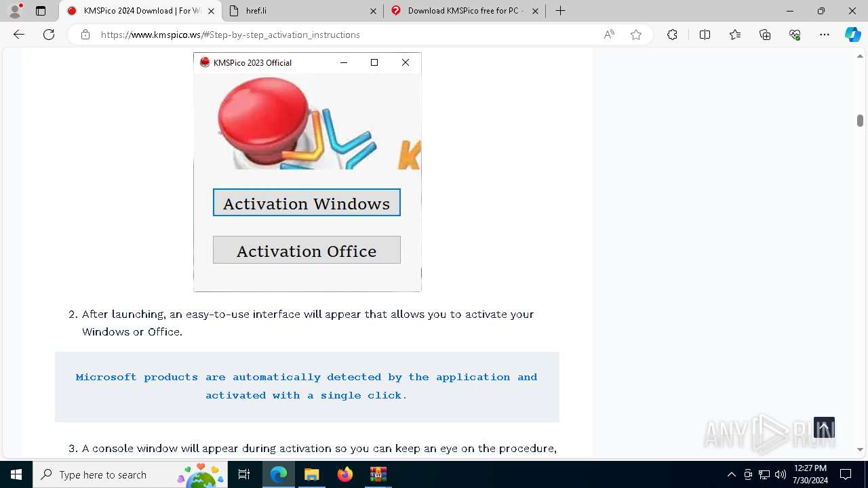Open Firefox from the taskbar
Screen dimensions: 868x488
click(344, 474)
